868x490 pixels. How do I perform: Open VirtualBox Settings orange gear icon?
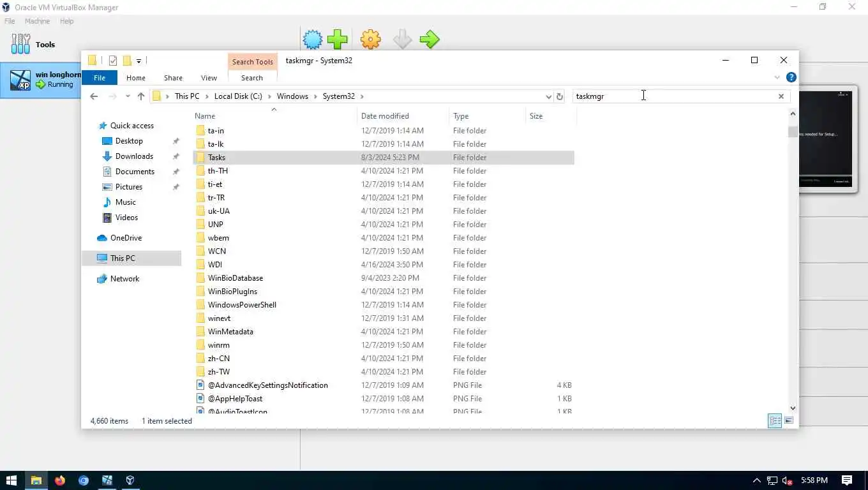pos(371,40)
